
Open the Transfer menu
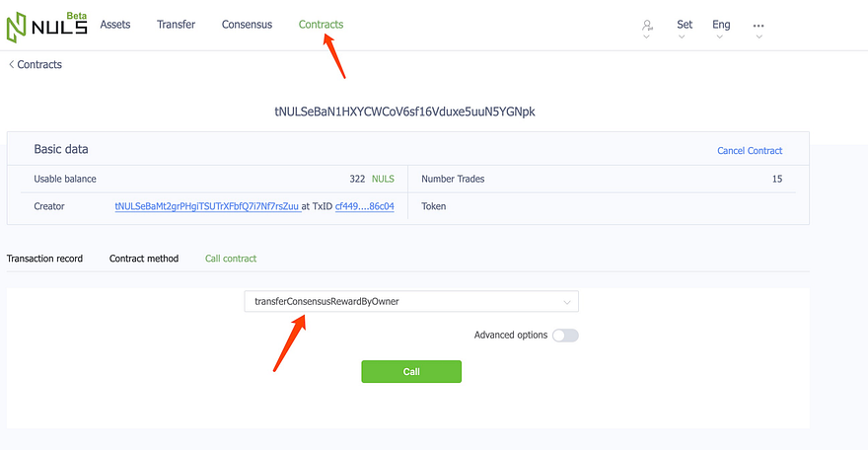point(176,25)
